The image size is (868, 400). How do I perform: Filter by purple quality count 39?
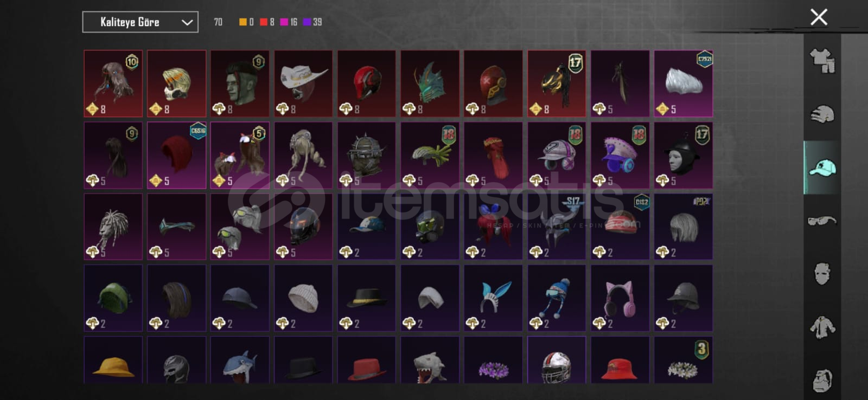[312, 22]
